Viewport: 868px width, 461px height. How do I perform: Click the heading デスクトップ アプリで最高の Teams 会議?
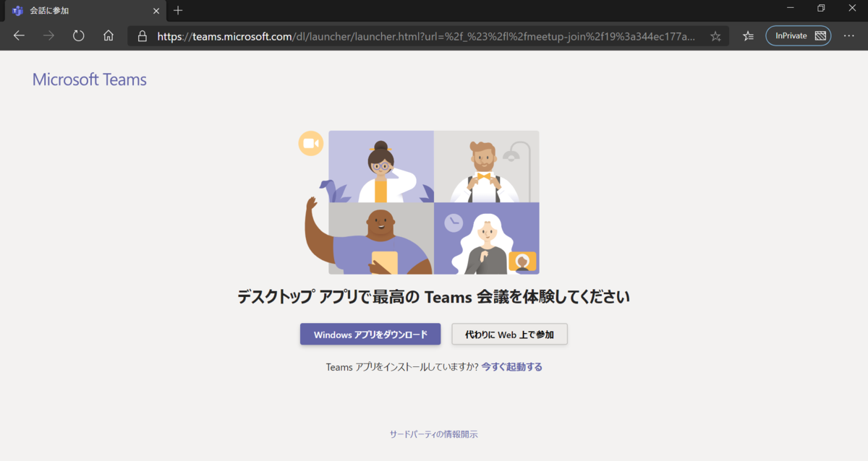434,297
